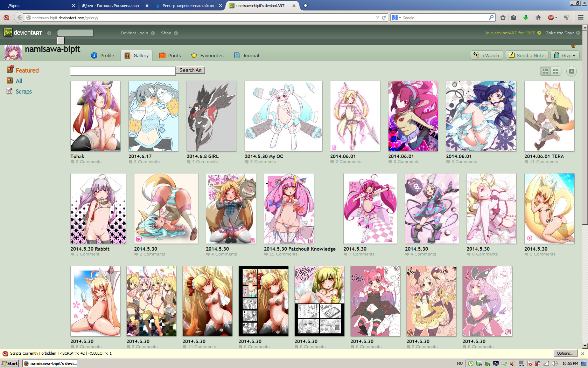Viewport: 588px width, 368px height.
Task: Click the +Watch button
Action: 486,55
